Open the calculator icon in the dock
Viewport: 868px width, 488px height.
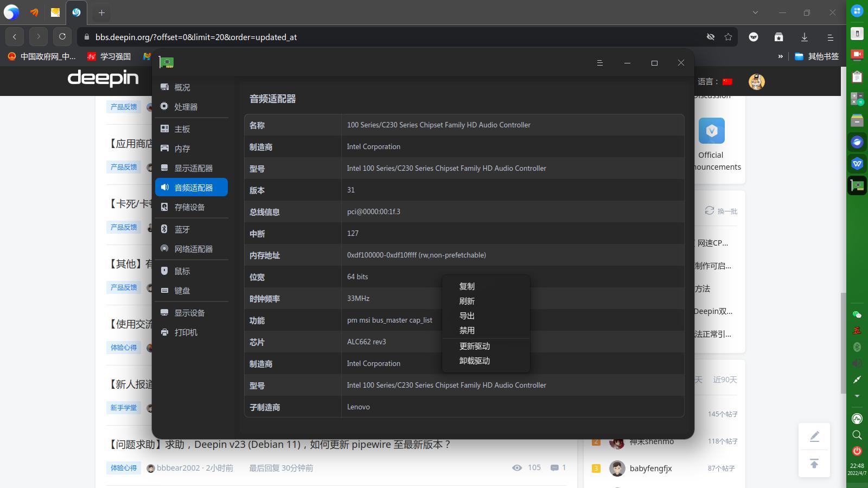point(857,98)
